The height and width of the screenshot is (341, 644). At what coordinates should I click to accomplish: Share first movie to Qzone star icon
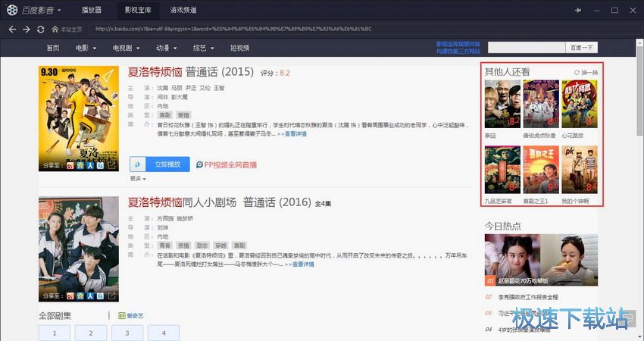coord(80,166)
